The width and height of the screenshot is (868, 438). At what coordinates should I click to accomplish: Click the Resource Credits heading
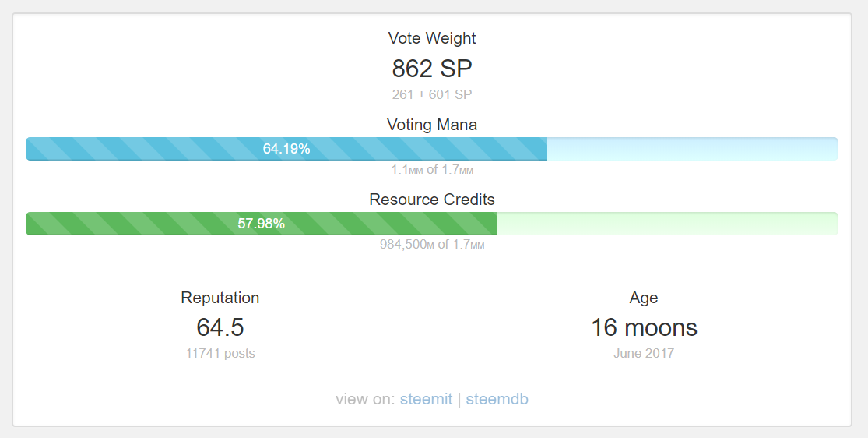coord(432,200)
